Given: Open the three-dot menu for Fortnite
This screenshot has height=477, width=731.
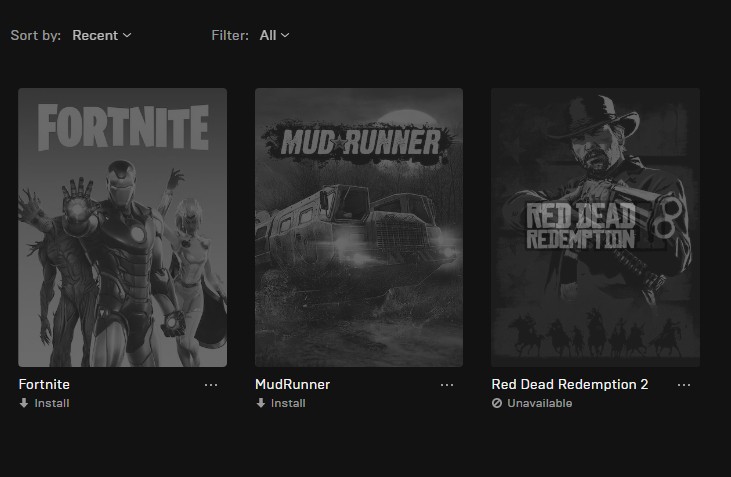Looking at the screenshot, I should pos(211,385).
